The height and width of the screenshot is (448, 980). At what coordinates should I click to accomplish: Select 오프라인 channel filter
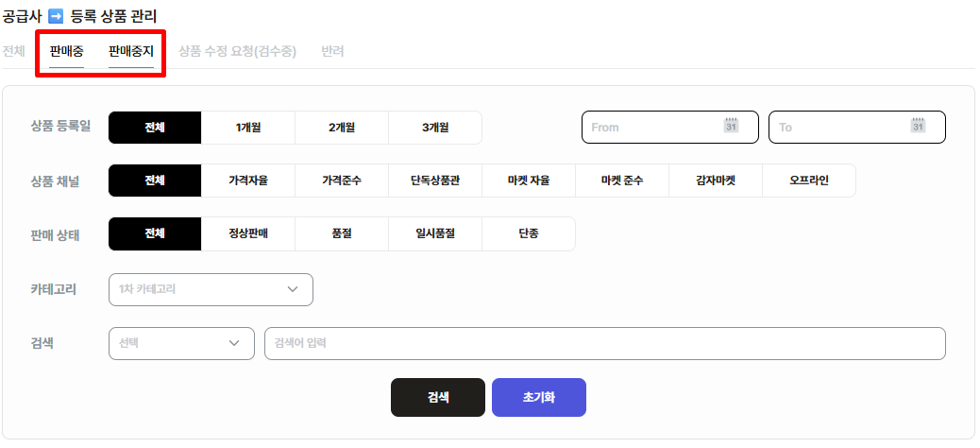coord(809,181)
